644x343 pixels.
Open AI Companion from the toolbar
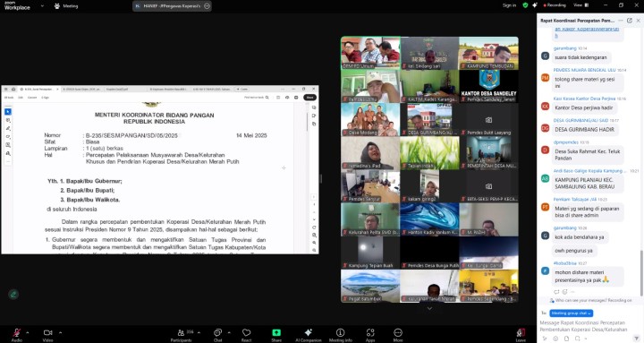click(309, 334)
